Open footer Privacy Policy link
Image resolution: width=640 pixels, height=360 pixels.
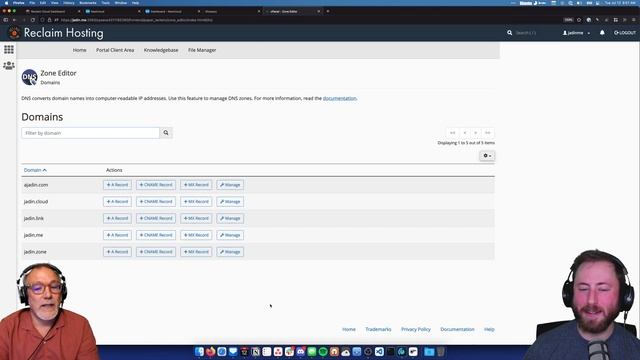click(x=416, y=329)
